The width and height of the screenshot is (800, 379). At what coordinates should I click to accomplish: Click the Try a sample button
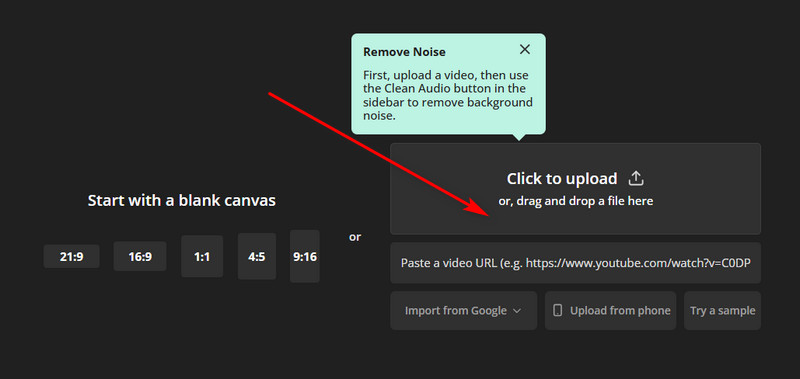point(722,311)
